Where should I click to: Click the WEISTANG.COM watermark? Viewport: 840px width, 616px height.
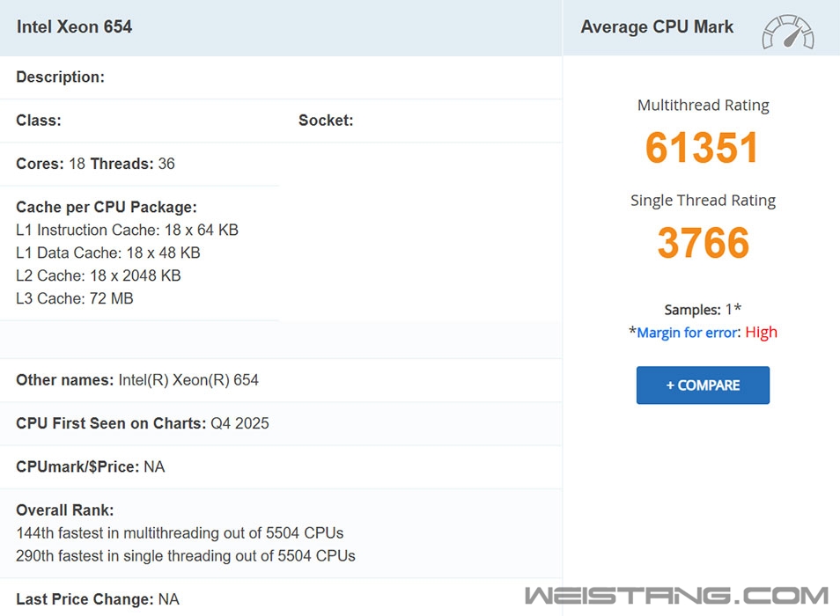pyautogui.click(x=676, y=596)
